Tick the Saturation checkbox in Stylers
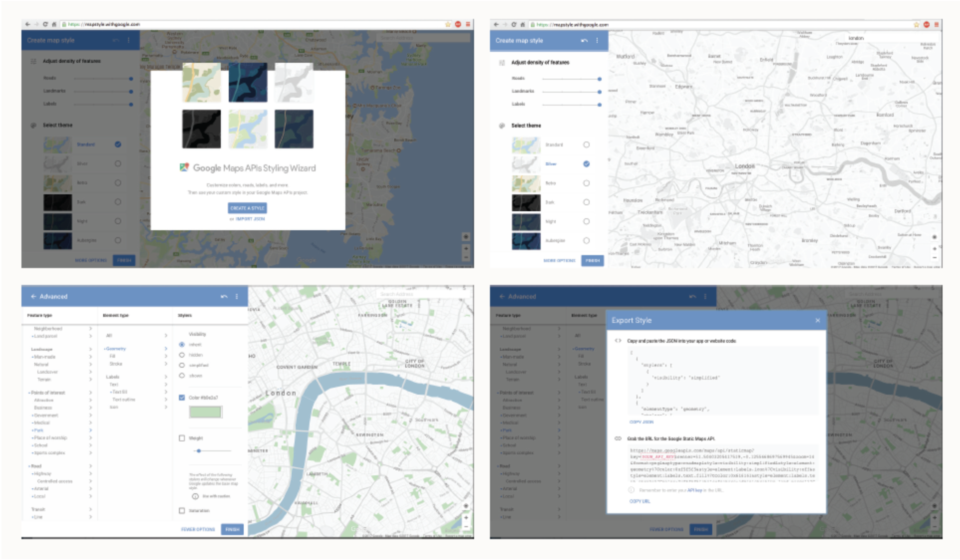The height and width of the screenshot is (560, 960). (x=182, y=511)
